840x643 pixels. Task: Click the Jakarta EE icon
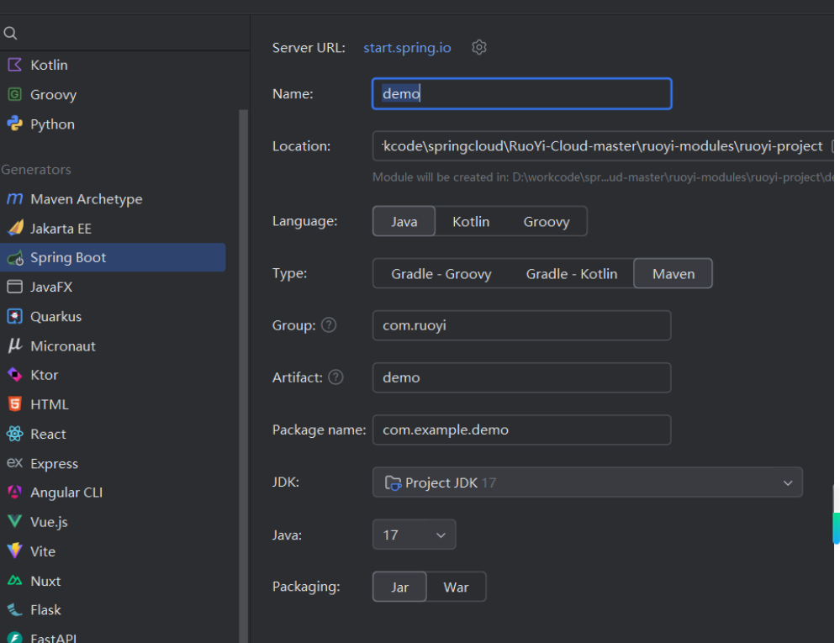coord(15,228)
